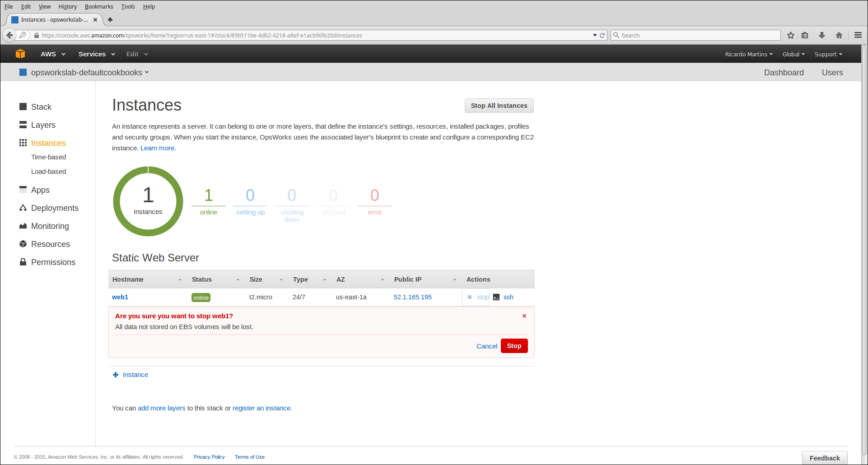Open the web1 hostname link

(x=120, y=297)
